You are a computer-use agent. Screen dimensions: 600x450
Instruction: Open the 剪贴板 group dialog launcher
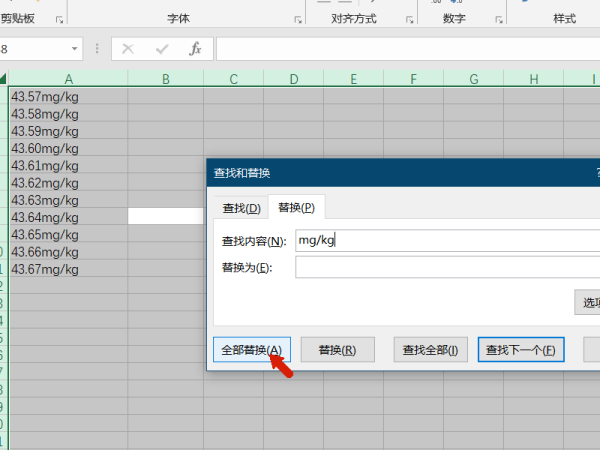point(59,20)
